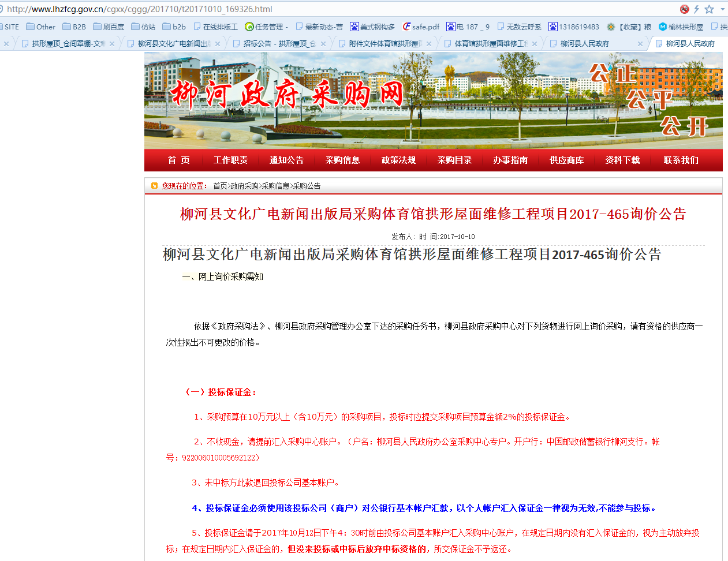Click the （一）投标保证金 heading
728x561 pixels.
coord(221,392)
